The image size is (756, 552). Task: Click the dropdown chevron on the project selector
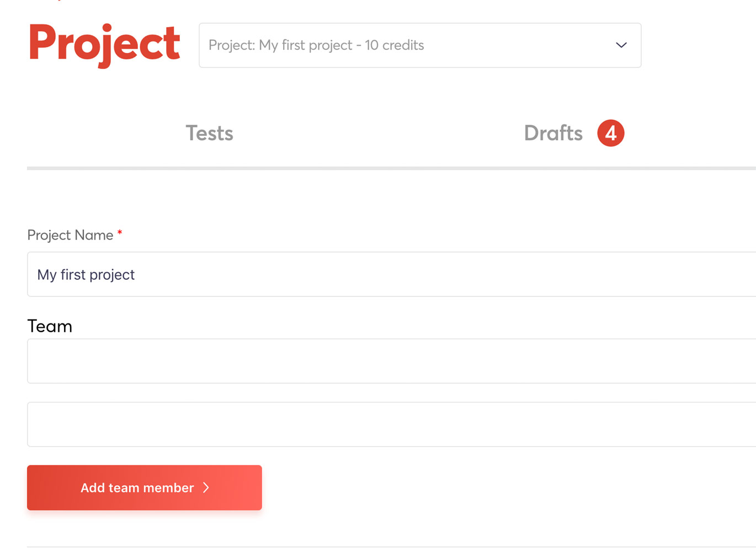[621, 45]
